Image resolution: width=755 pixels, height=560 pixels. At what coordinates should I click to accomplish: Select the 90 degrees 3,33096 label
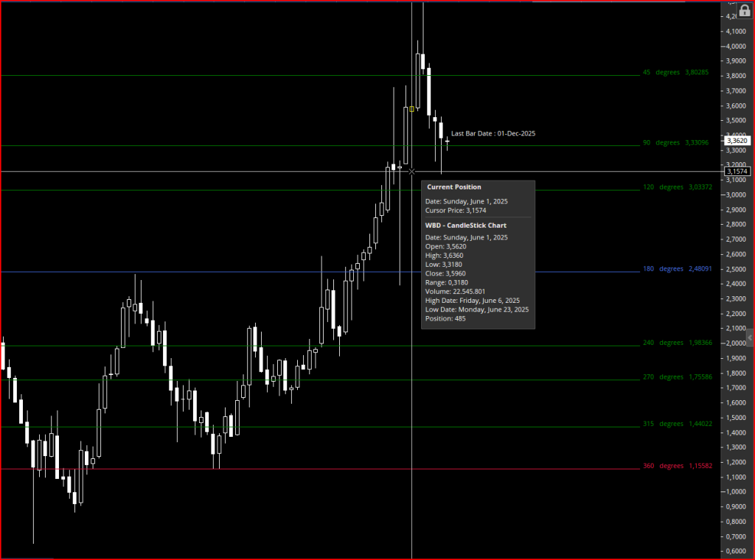click(x=675, y=142)
